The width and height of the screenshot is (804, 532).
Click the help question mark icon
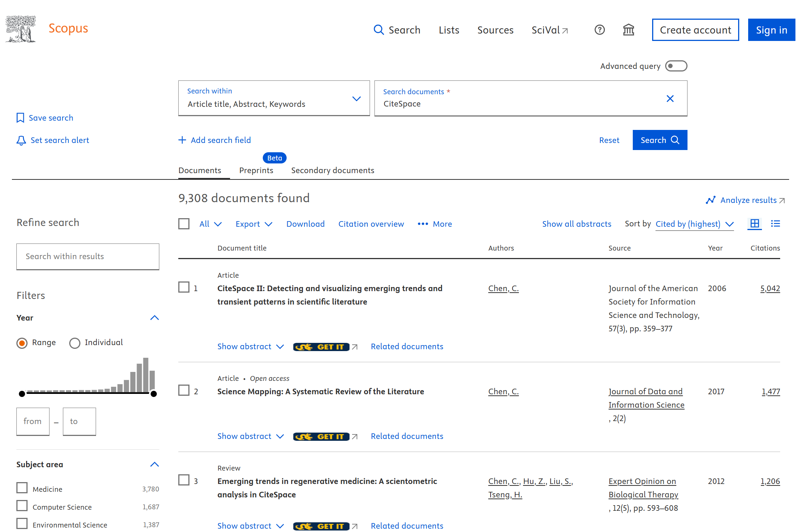point(599,30)
